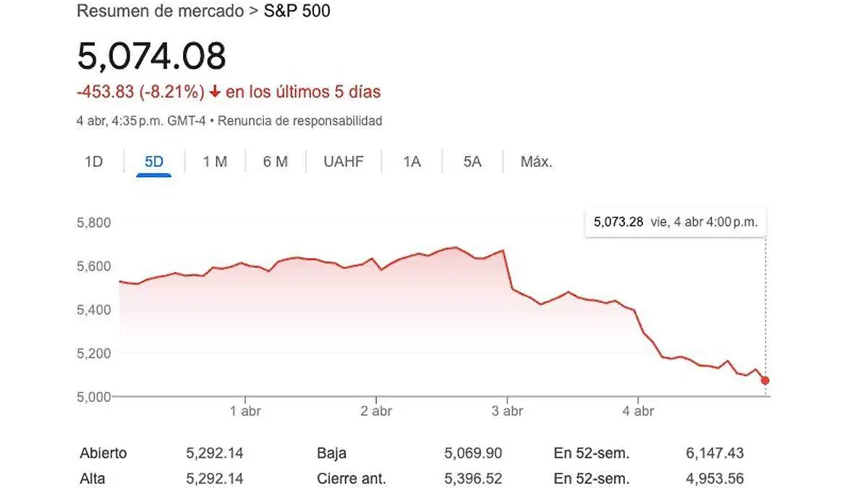Viewport: 868px width, 488px height.
Task: Select the 5A time range
Action: point(472,161)
